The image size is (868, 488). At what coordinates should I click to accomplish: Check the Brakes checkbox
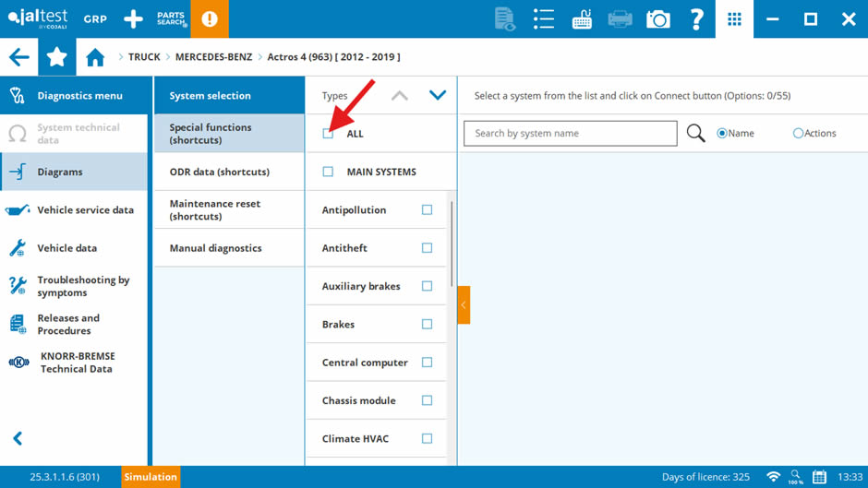tap(427, 324)
